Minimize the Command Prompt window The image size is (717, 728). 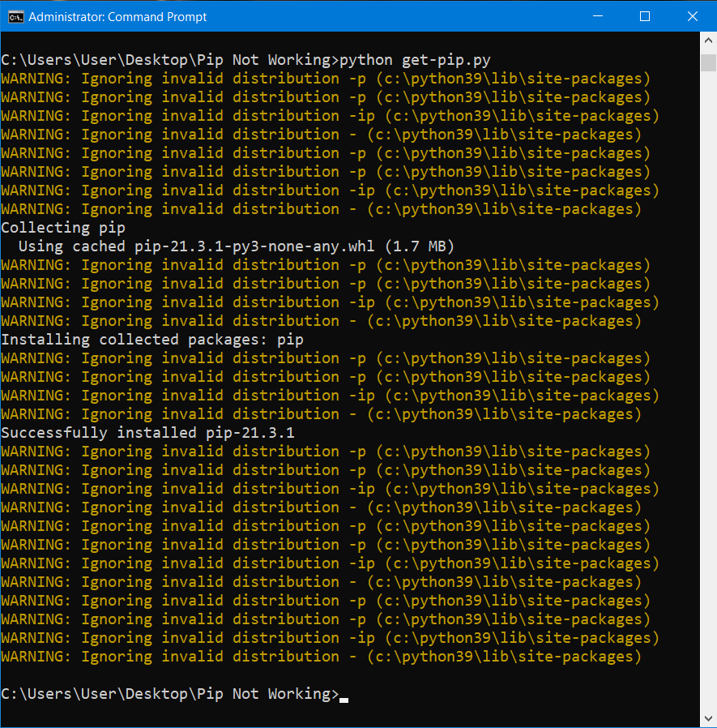click(x=596, y=16)
